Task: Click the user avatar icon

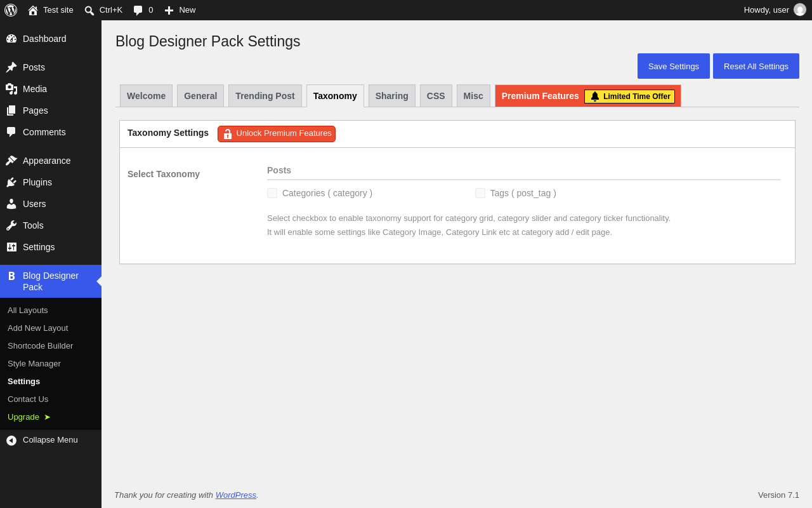Action: tap(800, 10)
